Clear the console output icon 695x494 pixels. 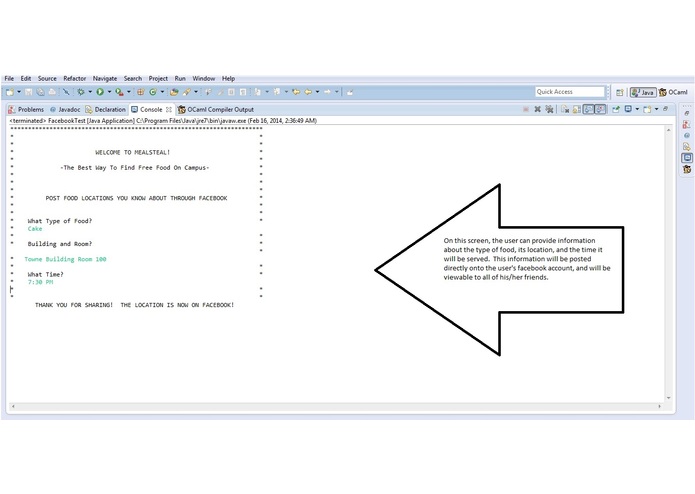pos(565,109)
